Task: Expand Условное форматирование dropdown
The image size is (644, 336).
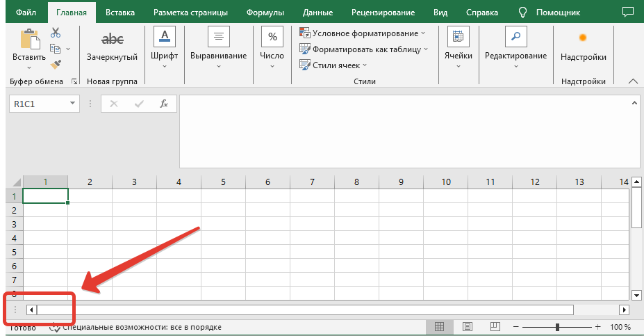Action: [423, 33]
